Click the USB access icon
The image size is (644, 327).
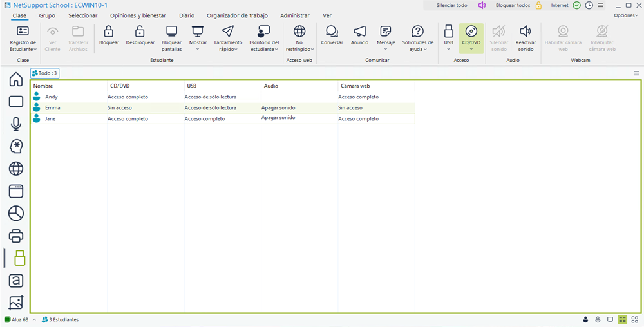coord(448,31)
